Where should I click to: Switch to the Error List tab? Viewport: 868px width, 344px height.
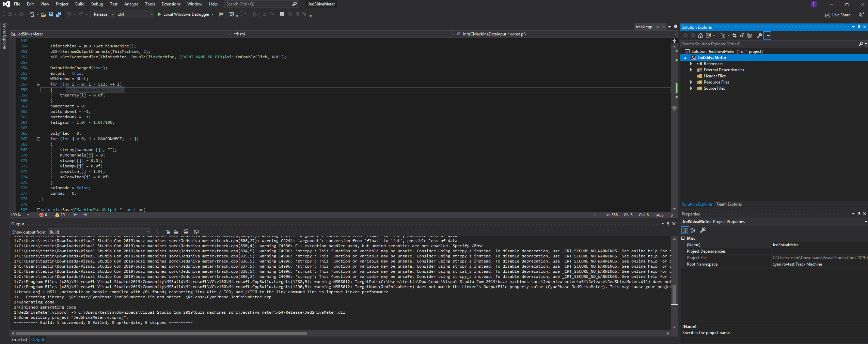pos(19,340)
